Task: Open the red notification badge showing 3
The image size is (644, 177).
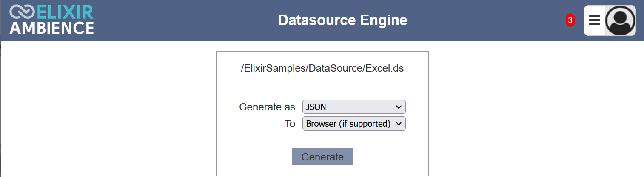Action: click(x=570, y=20)
